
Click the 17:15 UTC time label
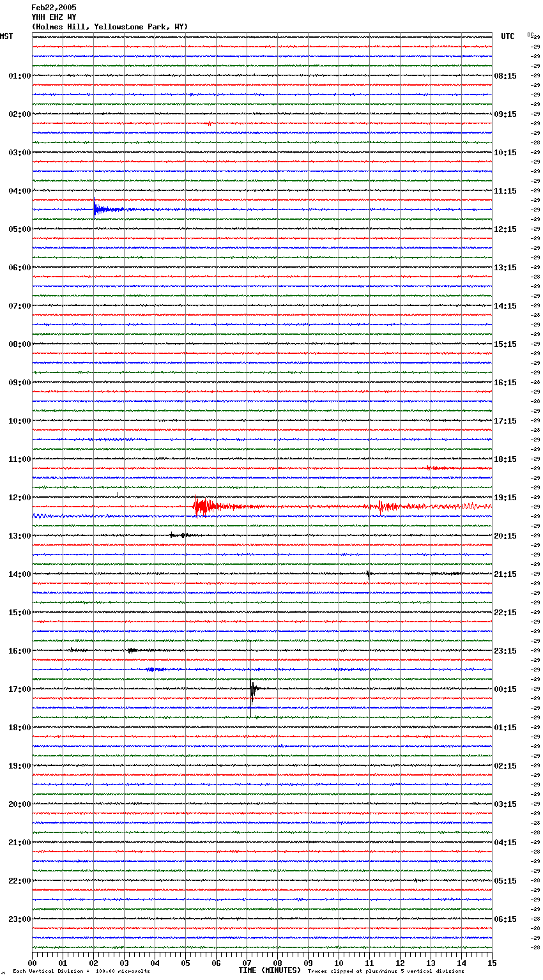coord(505,421)
